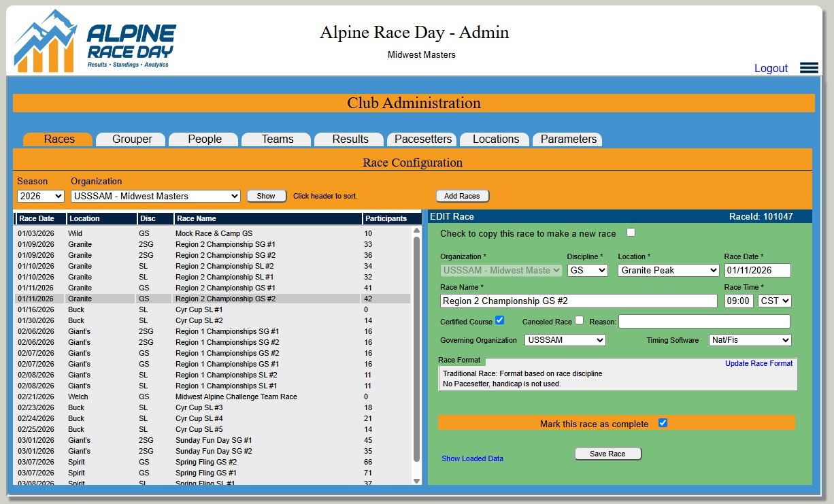Toggle the Certified Course checkbox
This screenshot has height=504, width=834.
[x=499, y=320]
